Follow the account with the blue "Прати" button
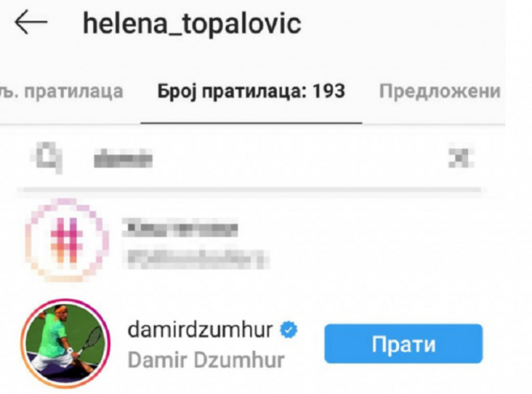The width and height of the screenshot is (532, 394). pyautogui.click(x=403, y=344)
